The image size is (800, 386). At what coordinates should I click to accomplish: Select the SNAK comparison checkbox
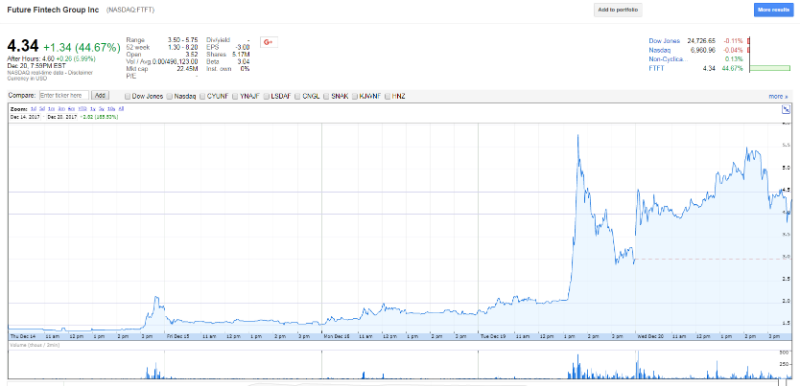pos(327,96)
